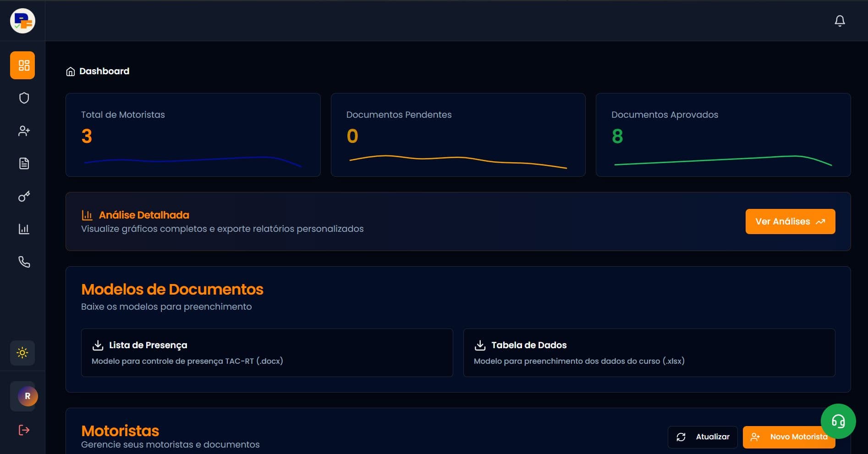Open the add-user icon in sidebar
This screenshot has width=868, height=454.
tap(24, 131)
